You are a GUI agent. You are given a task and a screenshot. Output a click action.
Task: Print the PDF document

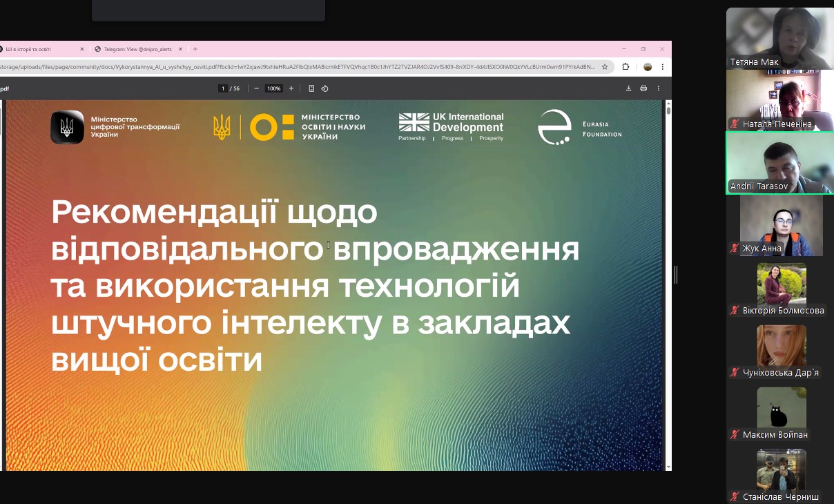(x=643, y=88)
